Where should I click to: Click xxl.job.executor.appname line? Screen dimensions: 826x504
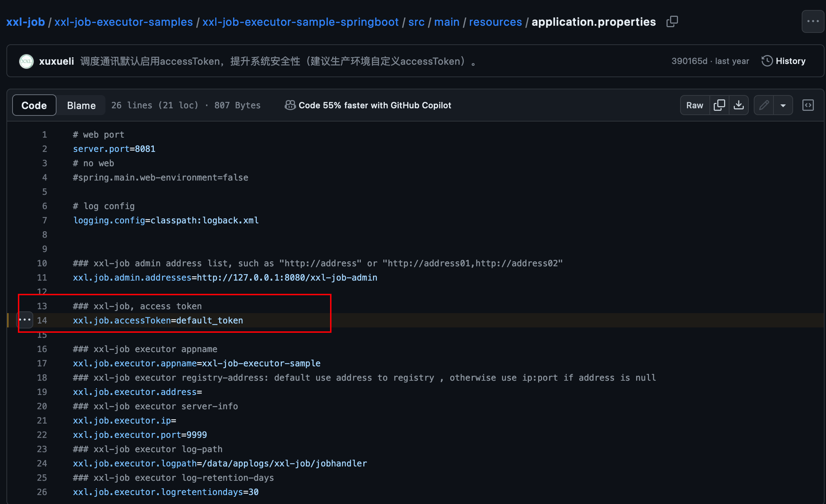tap(197, 364)
